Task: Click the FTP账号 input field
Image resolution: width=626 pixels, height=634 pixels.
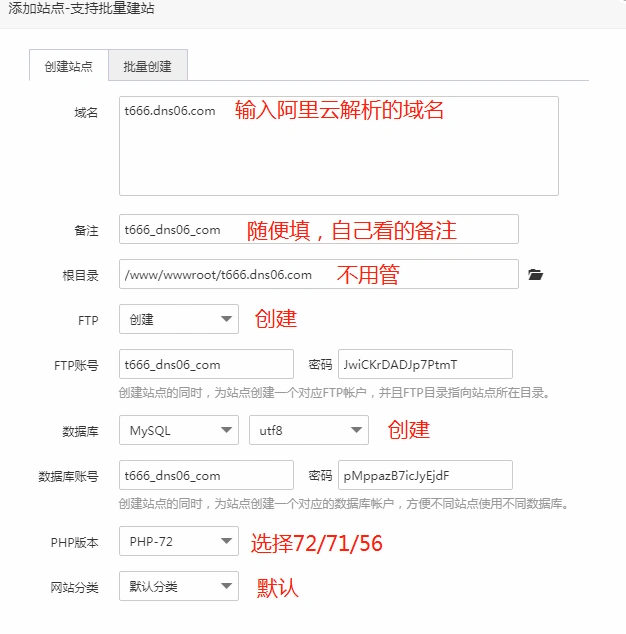Action: (206, 364)
